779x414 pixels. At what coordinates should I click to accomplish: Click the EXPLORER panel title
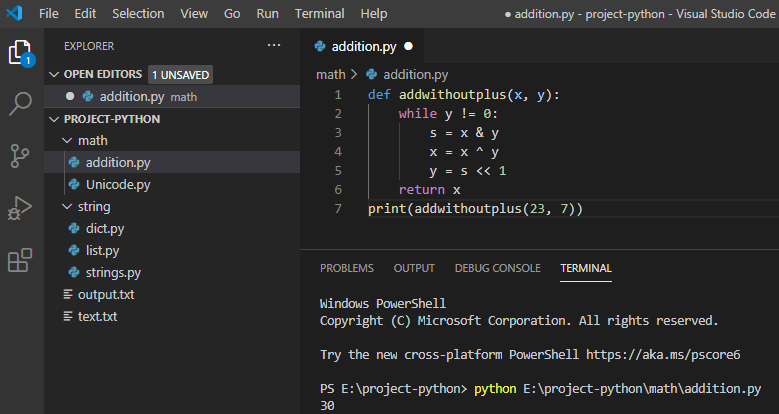89,46
